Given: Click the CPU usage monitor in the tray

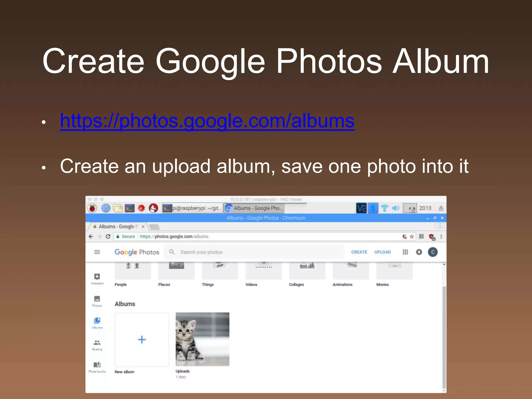Looking at the screenshot, I should [410, 208].
